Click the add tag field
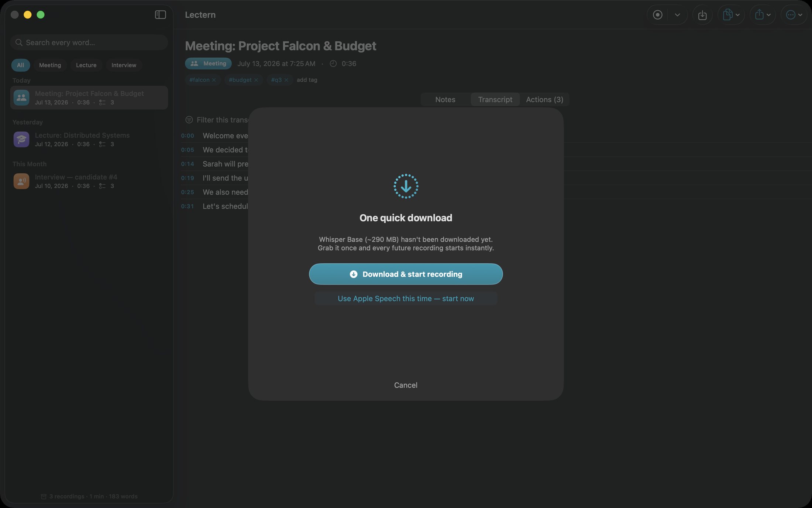 point(307,80)
